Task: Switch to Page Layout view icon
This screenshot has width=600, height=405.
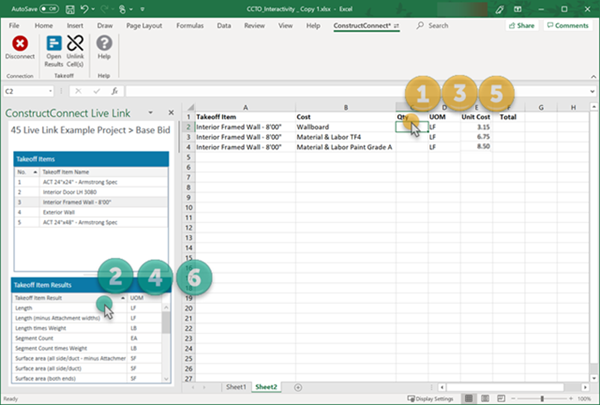Action: [x=485, y=398]
